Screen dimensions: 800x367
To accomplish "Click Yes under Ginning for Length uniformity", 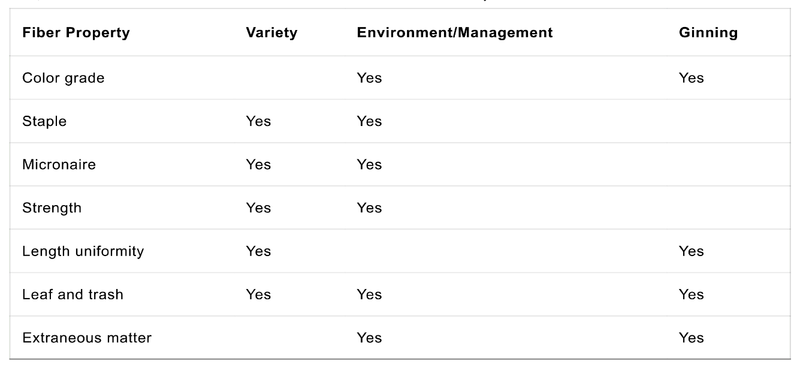I will (691, 251).
